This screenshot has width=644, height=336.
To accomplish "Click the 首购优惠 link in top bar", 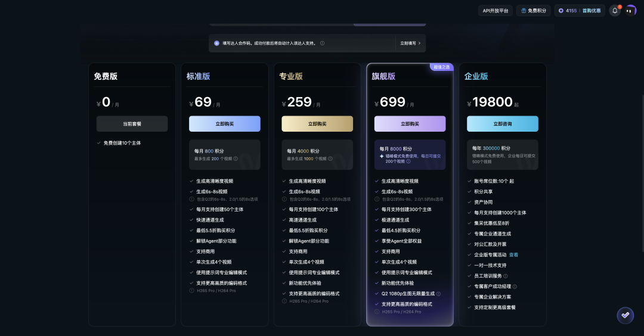I will click(592, 11).
